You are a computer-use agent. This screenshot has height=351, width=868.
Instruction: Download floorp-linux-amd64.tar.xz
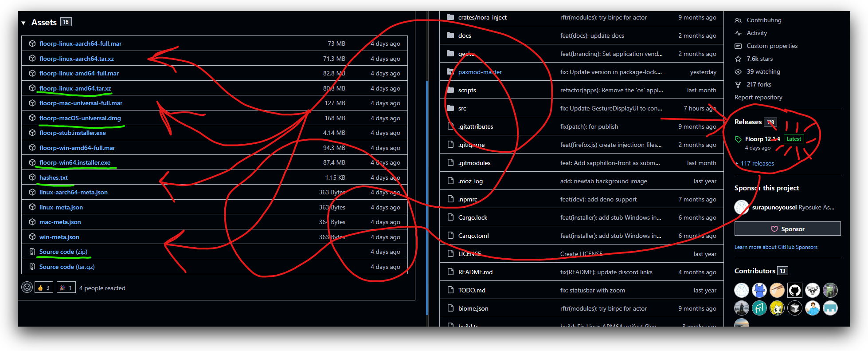pyautogui.click(x=75, y=88)
